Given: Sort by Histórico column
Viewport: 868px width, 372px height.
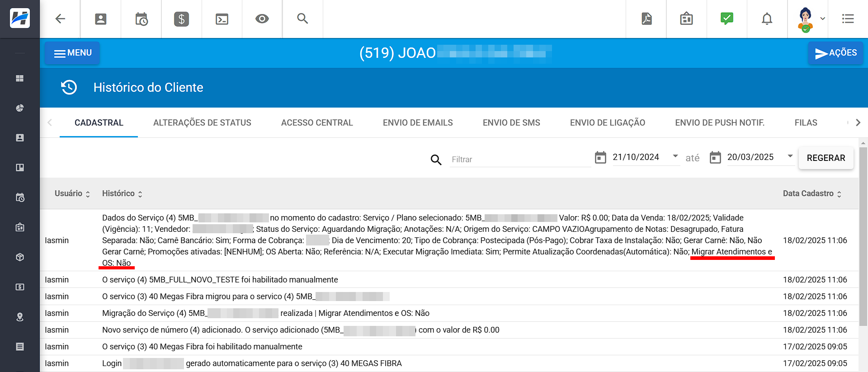Looking at the screenshot, I should (x=122, y=193).
